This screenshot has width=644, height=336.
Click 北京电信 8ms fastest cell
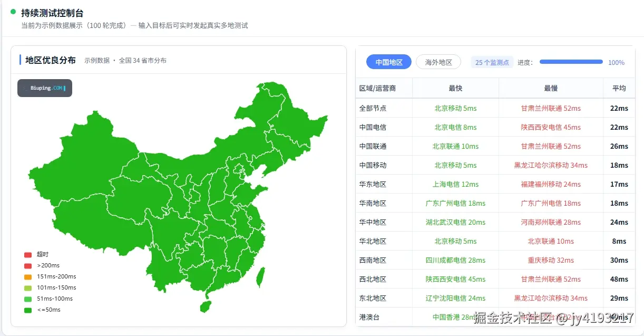455,127
